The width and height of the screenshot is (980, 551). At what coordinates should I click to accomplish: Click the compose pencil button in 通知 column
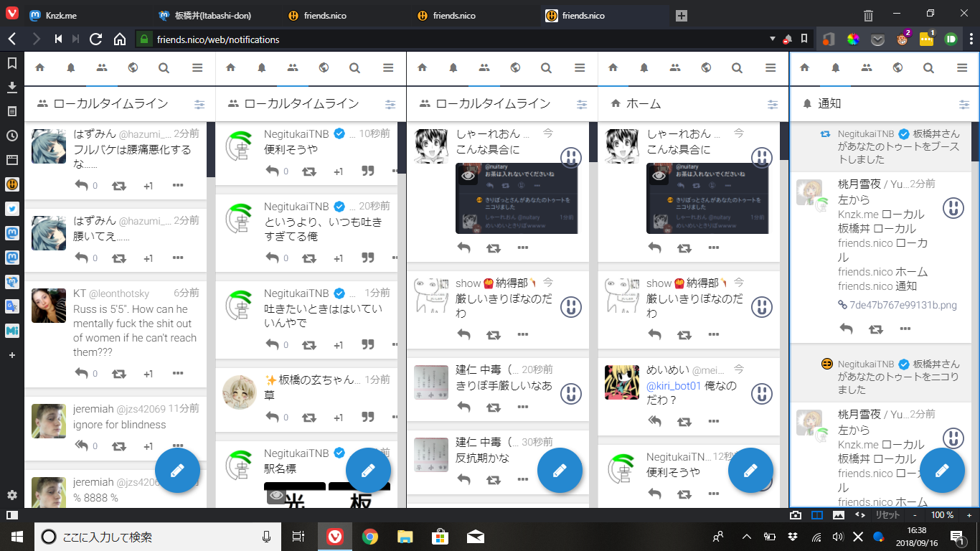(942, 470)
